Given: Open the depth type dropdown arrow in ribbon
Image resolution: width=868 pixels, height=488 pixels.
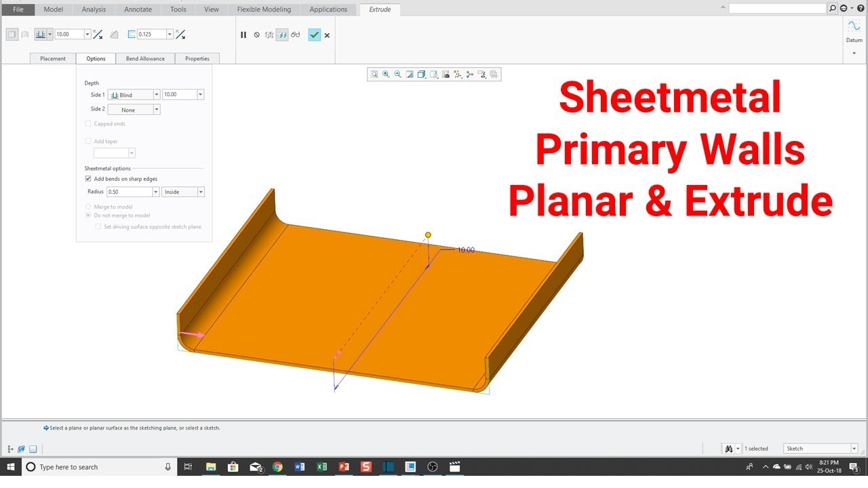Looking at the screenshot, I should tap(50, 34).
